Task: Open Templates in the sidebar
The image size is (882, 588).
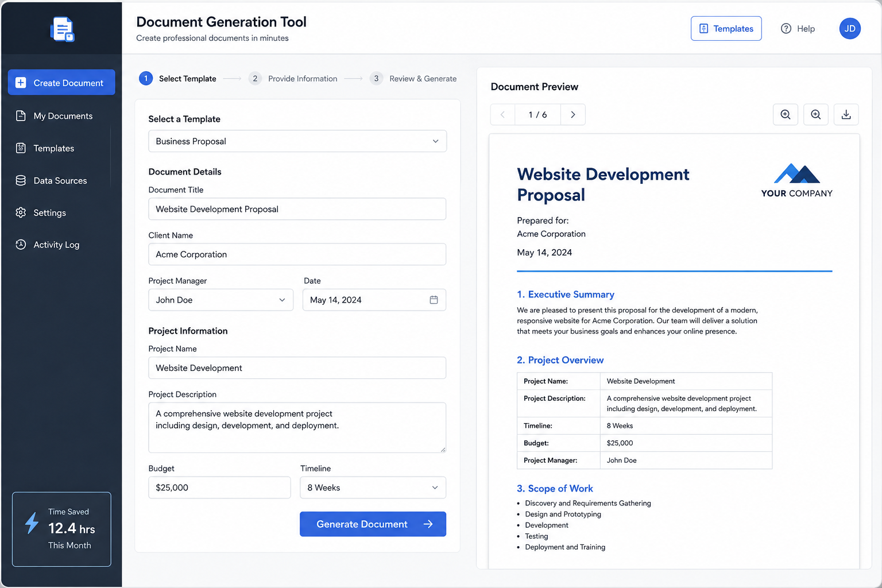Action: point(61,148)
